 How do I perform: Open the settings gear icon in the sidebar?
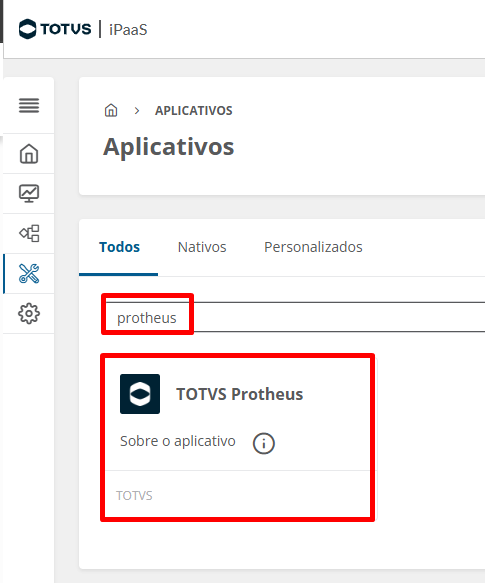point(29,313)
